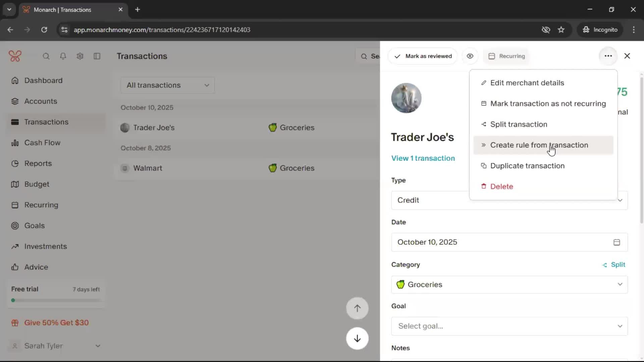644x362 pixels.
Task: Open the settings gear icon
Action: (x=80, y=56)
